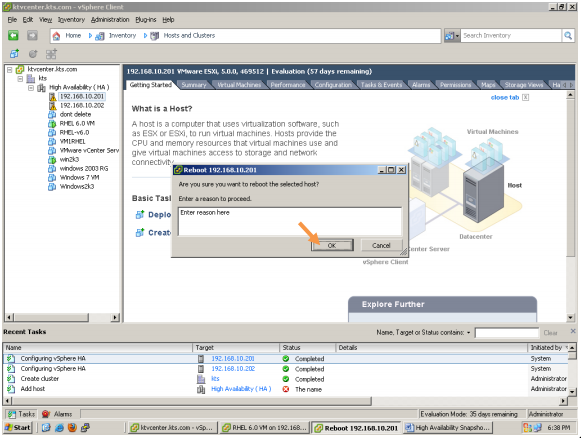Click the green back navigation arrow

tap(13, 36)
